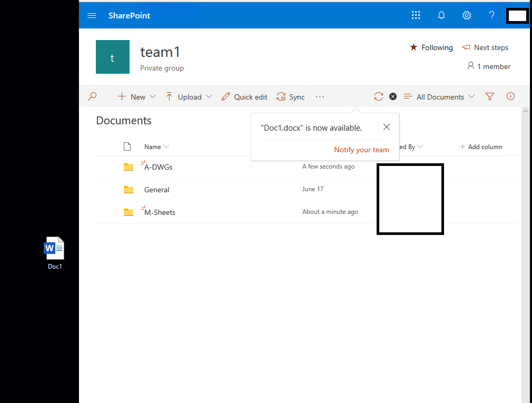
Task: Open Next steps
Action: point(485,47)
